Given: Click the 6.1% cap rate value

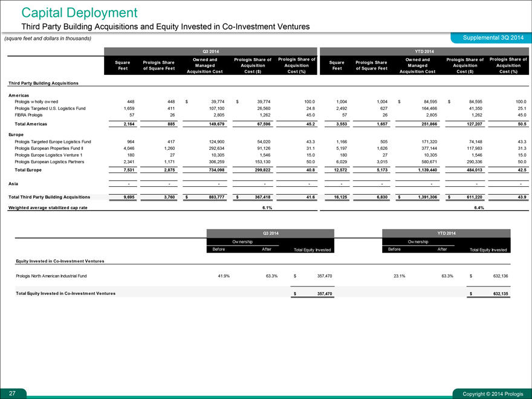Looking at the screenshot, I should pos(267,207).
